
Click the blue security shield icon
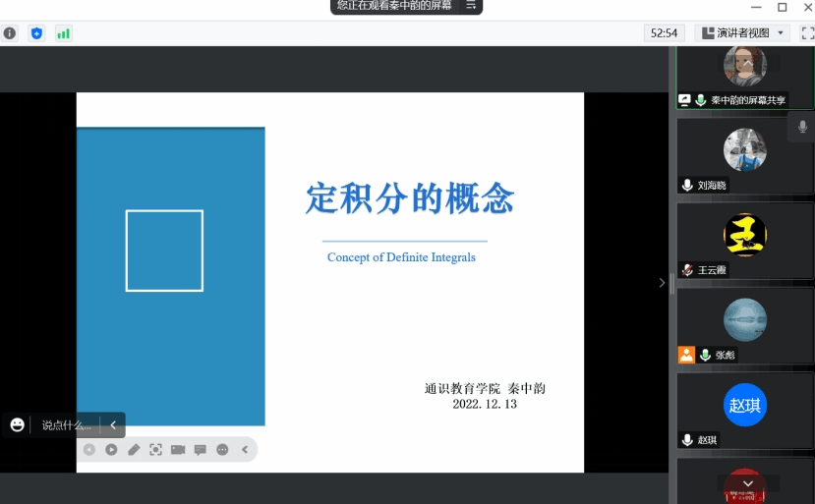coord(36,33)
